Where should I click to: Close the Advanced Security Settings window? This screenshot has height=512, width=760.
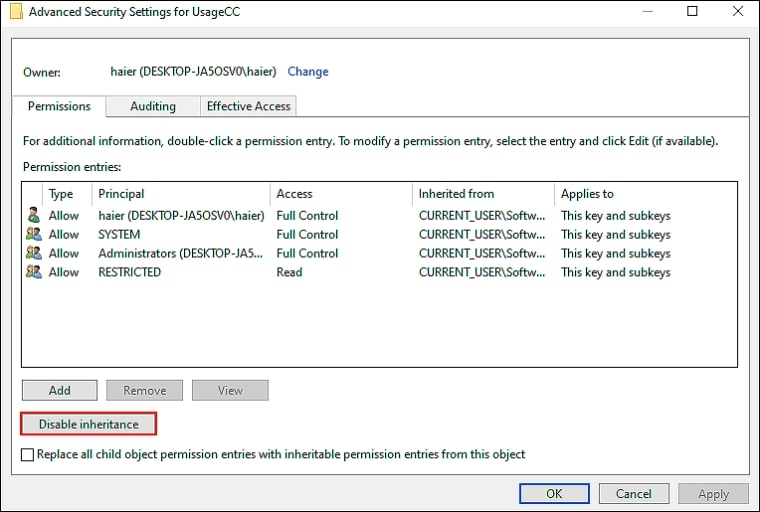coord(738,11)
